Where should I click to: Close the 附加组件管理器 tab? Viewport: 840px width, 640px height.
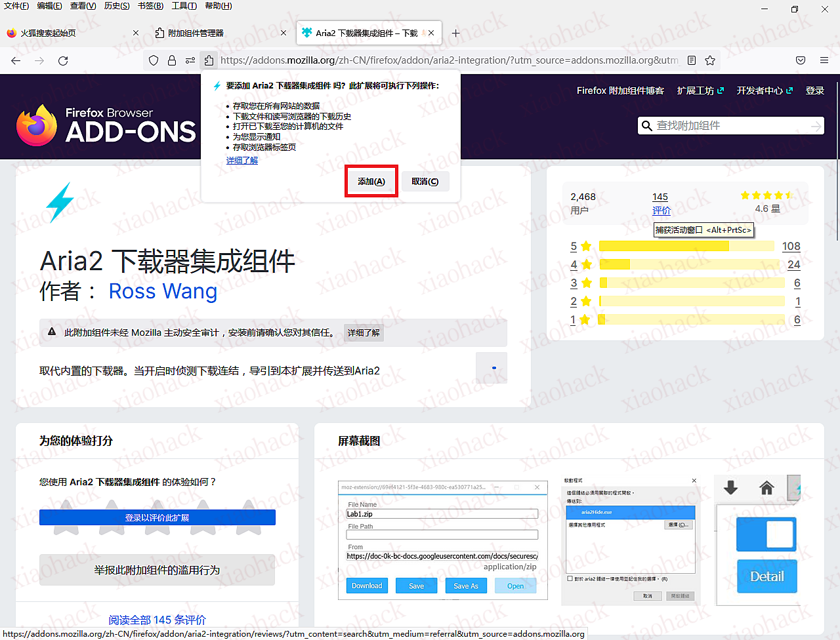[x=283, y=33]
